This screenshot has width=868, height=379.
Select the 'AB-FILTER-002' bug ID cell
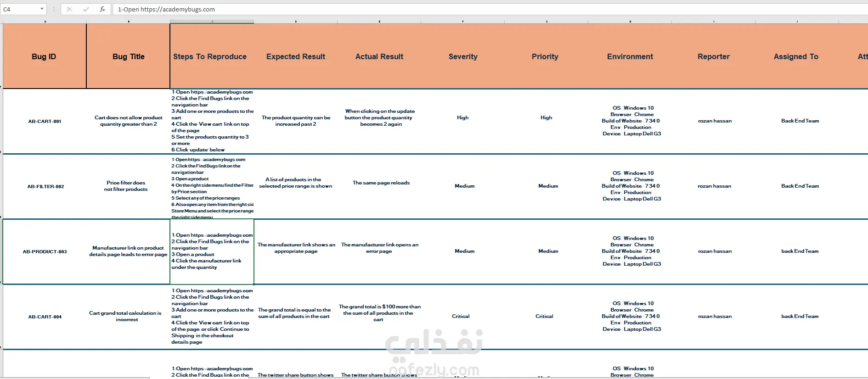[x=45, y=187]
